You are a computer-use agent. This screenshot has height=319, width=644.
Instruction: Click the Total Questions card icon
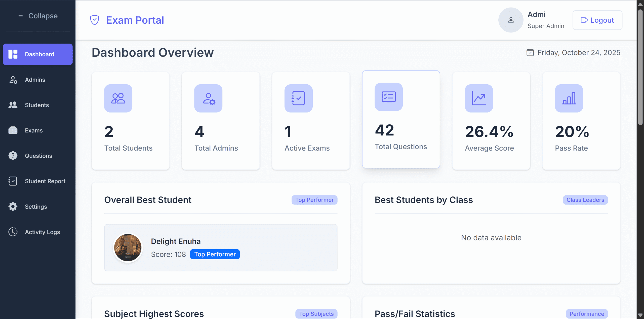pos(388,97)
